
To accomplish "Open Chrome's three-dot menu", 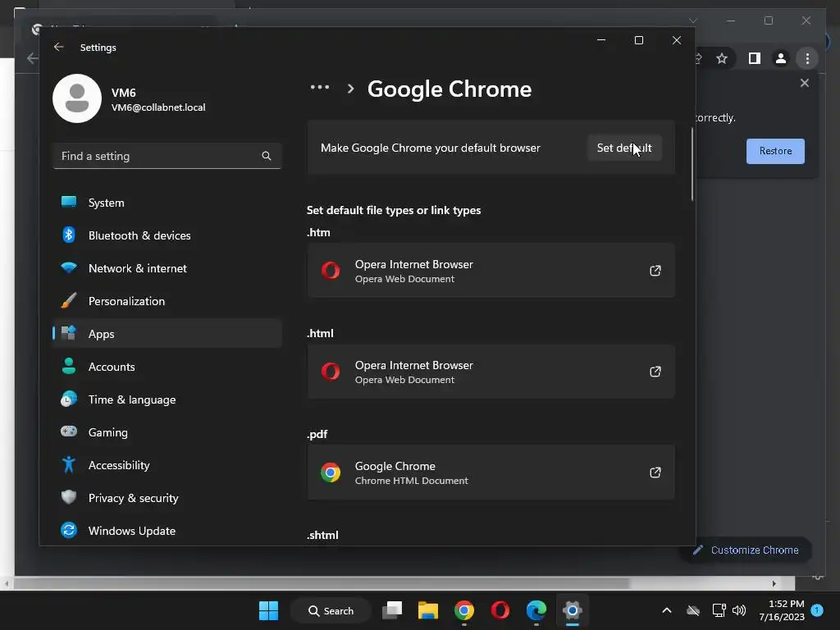I will point(807,58).
